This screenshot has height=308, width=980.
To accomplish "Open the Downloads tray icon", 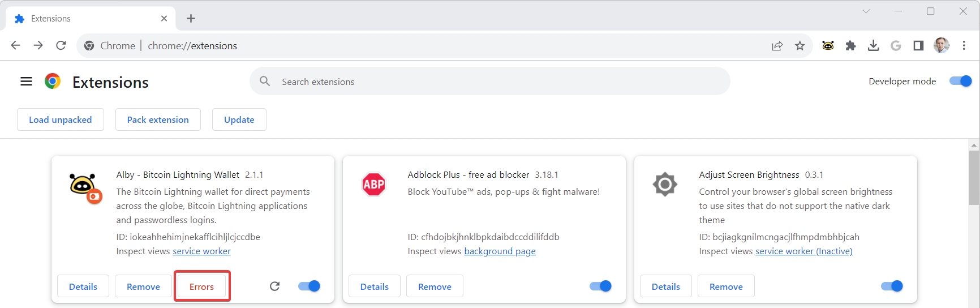I will coord(873,46).
